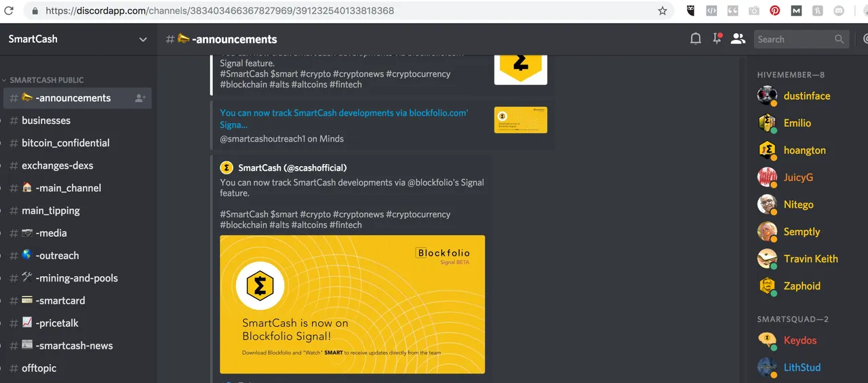This screenshot has width=868, height=383.
Task: Click hoangton's avatar
Action: (x=767, y=150)
